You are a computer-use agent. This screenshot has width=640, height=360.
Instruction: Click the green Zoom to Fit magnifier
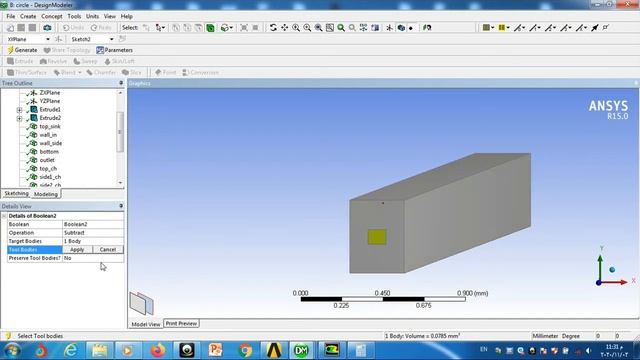pos(341,27)
